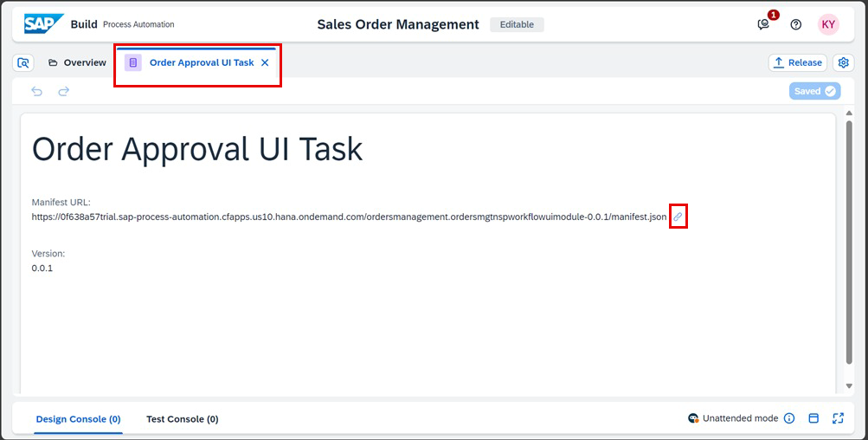Click the Sales Order Management project title

[398, 24]
